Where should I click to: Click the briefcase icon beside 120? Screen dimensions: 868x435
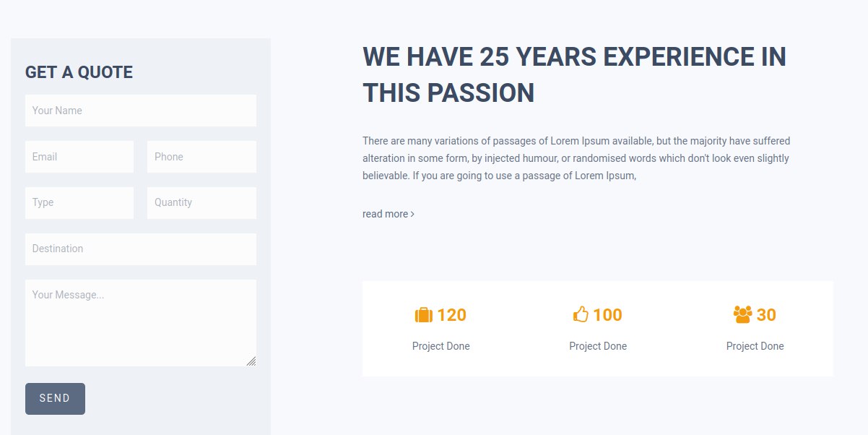point(424,315)
